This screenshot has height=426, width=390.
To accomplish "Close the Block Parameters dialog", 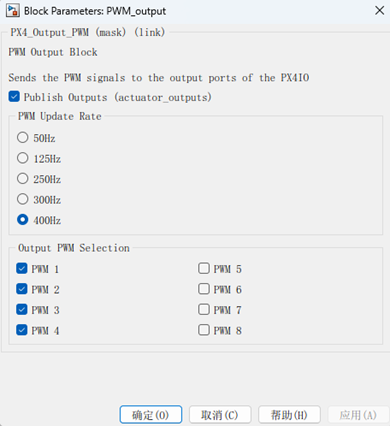I will click(x=379, y=10).
